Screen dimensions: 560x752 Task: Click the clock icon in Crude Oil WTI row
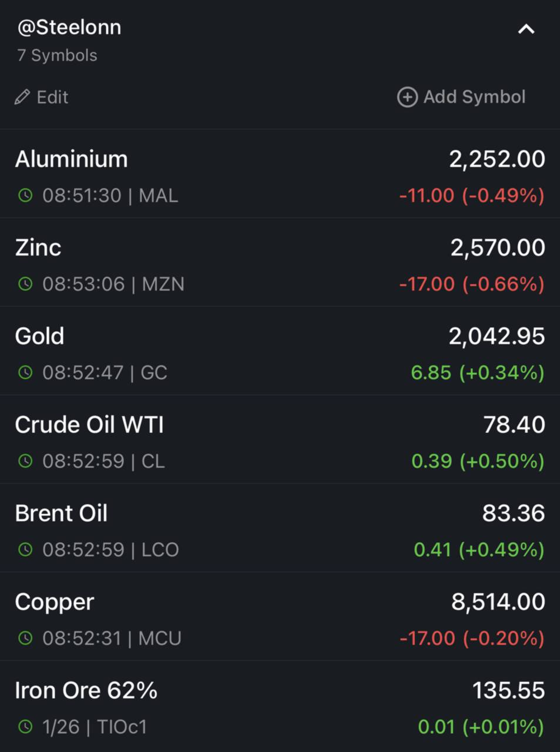pos(25,461)
